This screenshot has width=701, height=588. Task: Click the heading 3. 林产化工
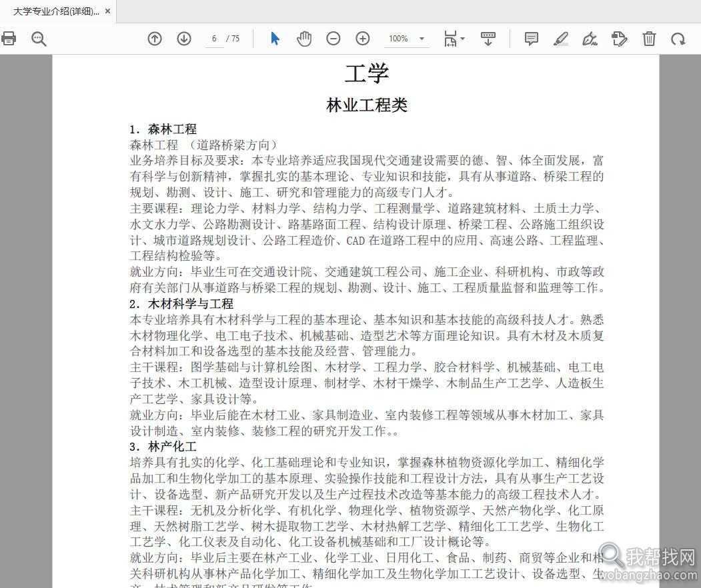(x=163, y=447)
